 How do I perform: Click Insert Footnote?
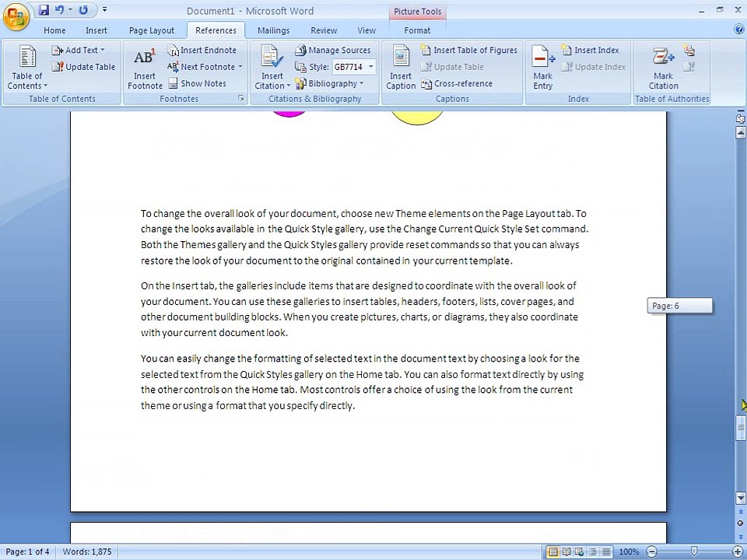[x=145, y=67]
